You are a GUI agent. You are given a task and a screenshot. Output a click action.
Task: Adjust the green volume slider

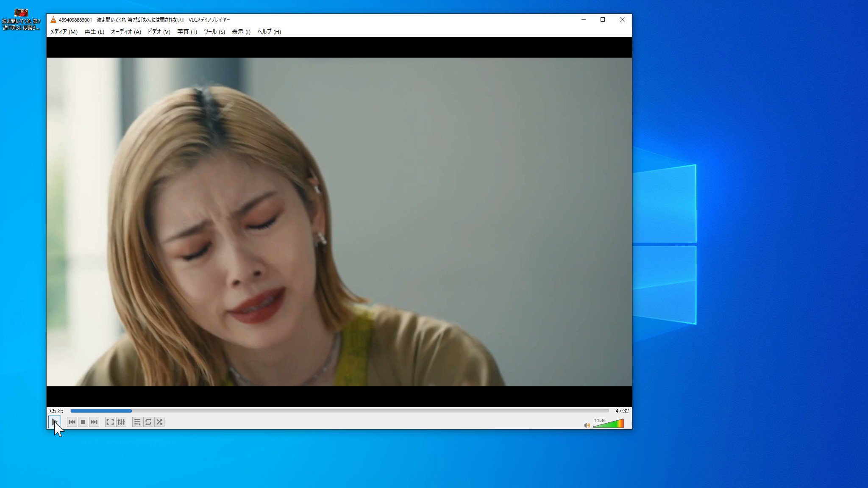(609, 424)
